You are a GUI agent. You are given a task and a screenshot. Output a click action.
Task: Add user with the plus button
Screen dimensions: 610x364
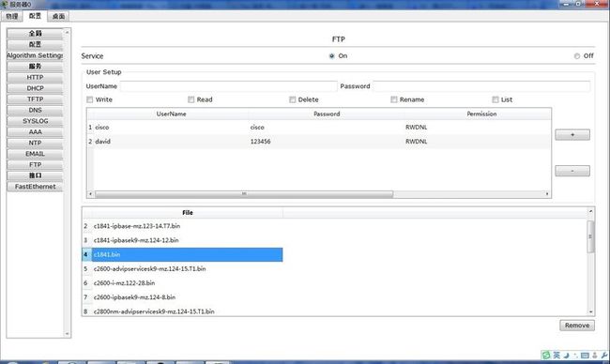click(x=572, y=135)
